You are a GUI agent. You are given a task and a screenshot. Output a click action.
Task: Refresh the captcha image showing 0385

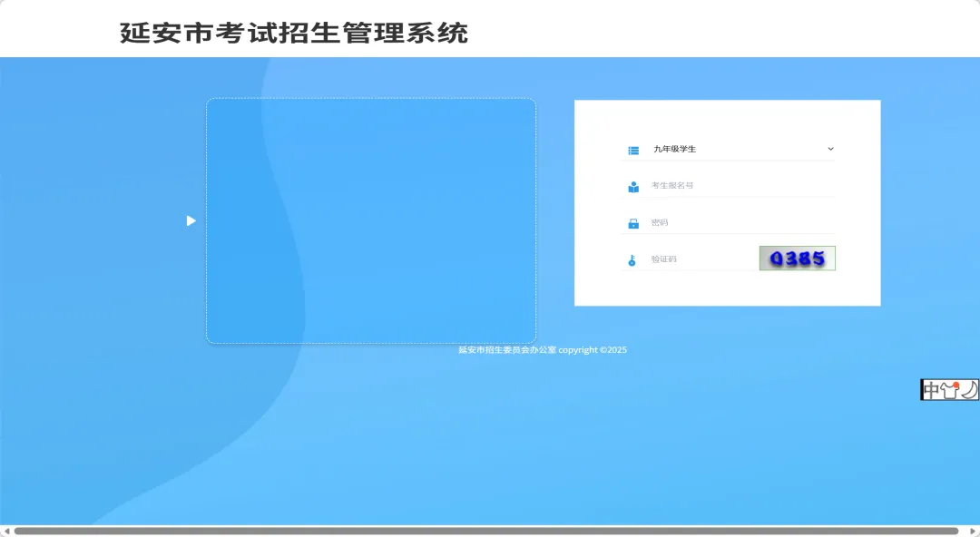[x=798, y=259]
